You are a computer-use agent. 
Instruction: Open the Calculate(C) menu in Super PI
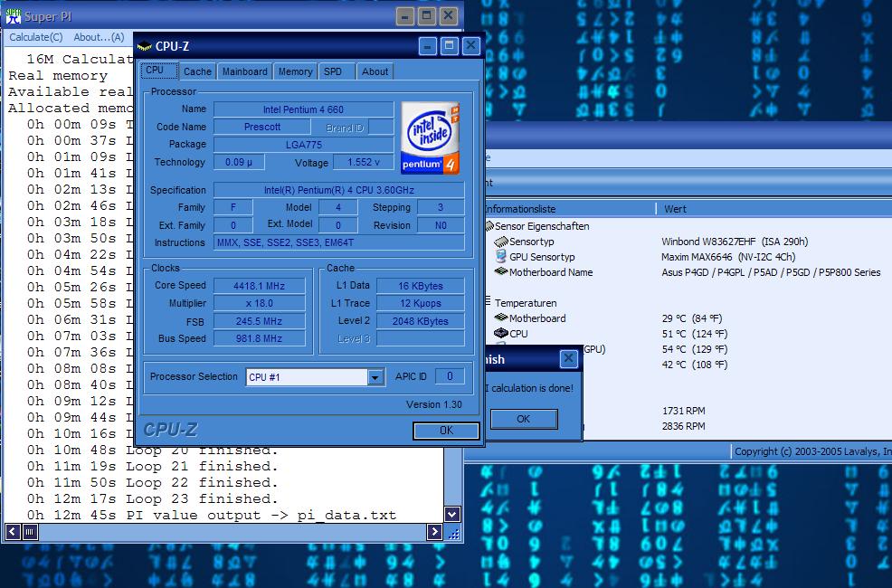pos(36,37)
